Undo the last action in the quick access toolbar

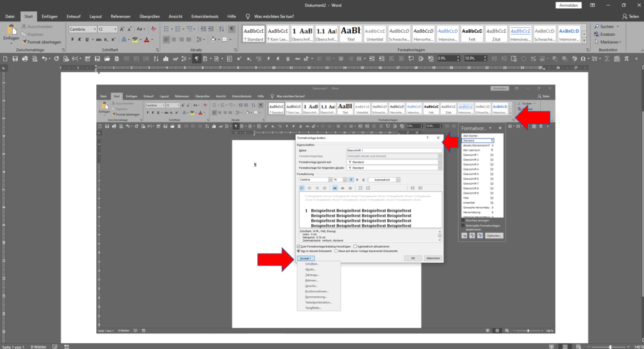coord(45,58)
